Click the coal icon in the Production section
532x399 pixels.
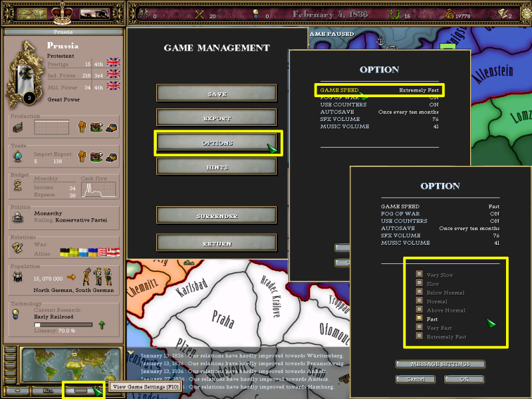[x=112, y=128]
